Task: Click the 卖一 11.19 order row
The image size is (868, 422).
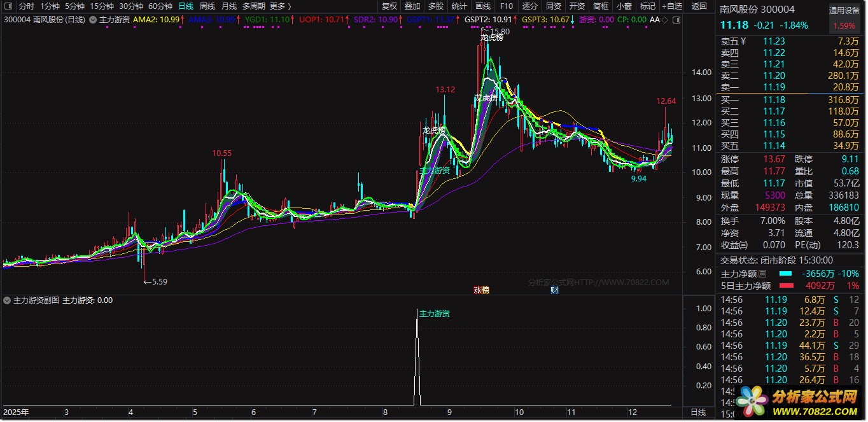Action: (790, 87)
